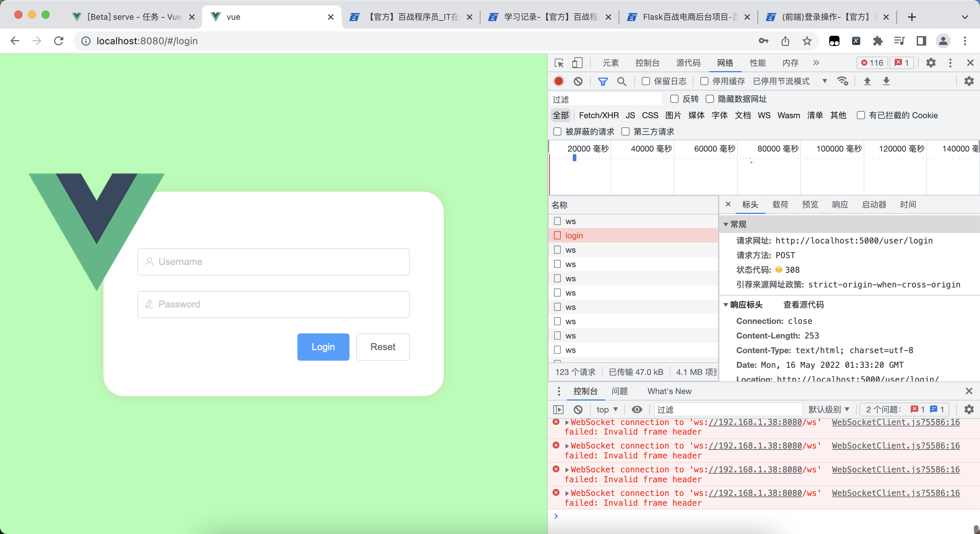Screen dimensions: 980x534
Task: Filter by Fetch/XHR request type
Action: [599, 115]
